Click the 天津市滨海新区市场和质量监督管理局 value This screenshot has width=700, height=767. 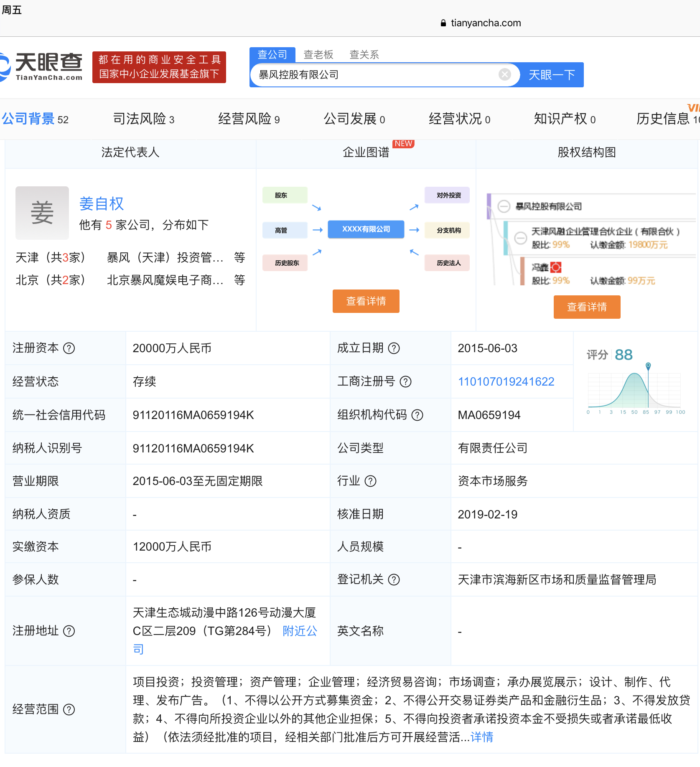557,579
